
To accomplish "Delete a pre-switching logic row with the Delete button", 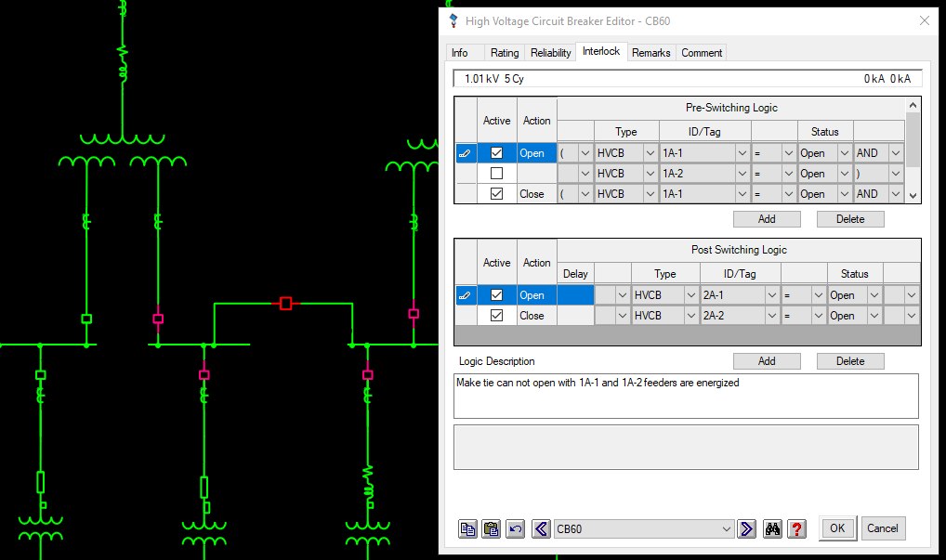I will (x=849, y=218).
